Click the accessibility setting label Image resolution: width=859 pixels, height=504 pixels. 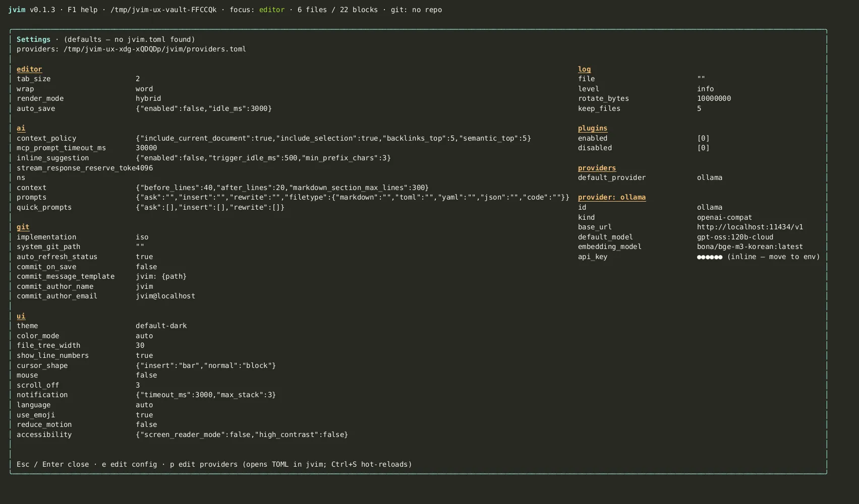[44, 434]
